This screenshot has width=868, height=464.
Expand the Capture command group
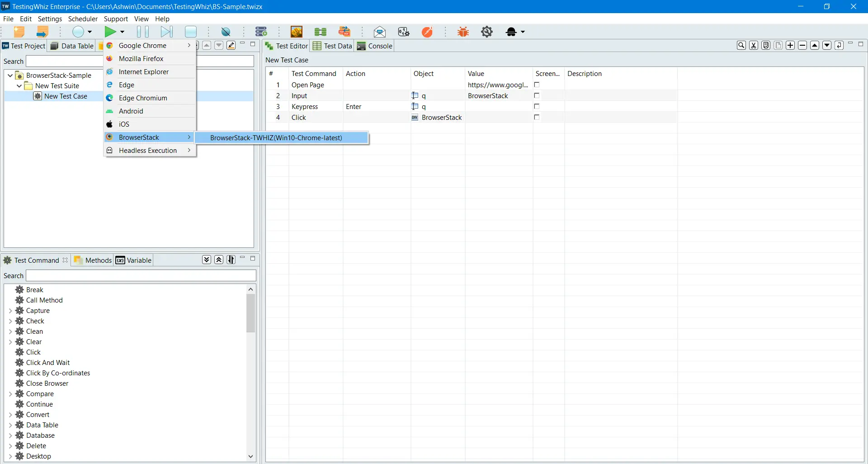(10, 311)
